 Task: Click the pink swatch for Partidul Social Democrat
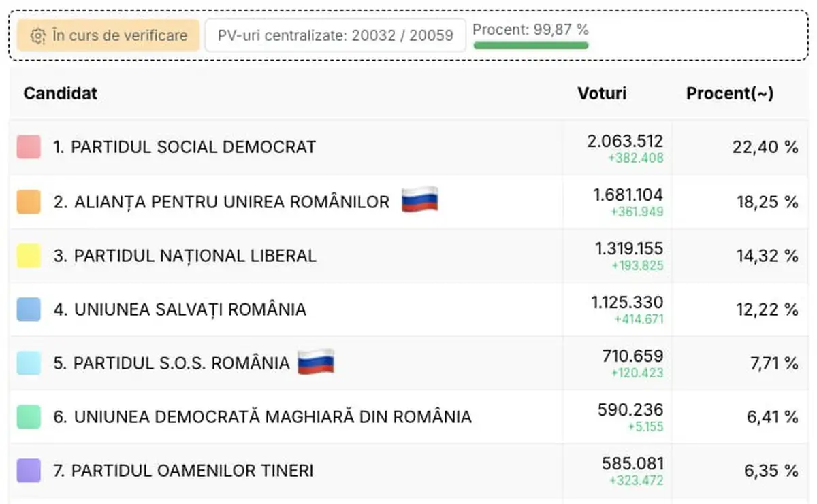point(29,147)
